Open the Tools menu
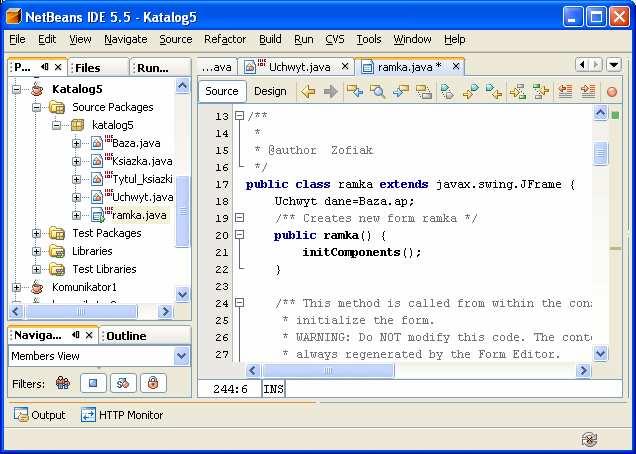The width and height of the screenshot is (636, 454). [369, 39]
